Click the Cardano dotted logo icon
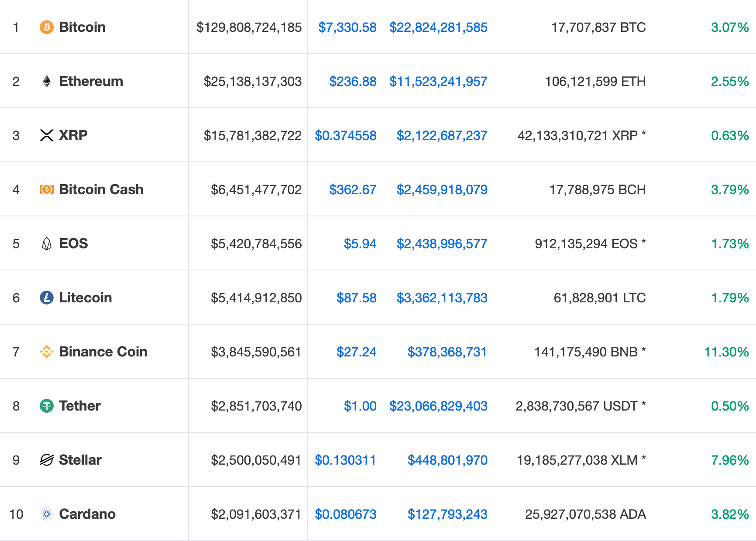This screenshot has height=541, width=756. [47, 514]
